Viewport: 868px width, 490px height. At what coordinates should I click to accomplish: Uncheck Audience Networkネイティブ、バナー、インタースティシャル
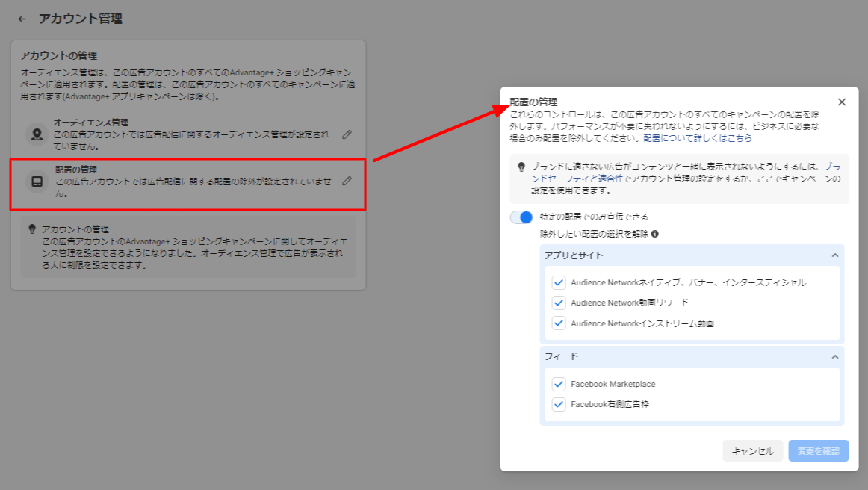click(x=558, y=282)
